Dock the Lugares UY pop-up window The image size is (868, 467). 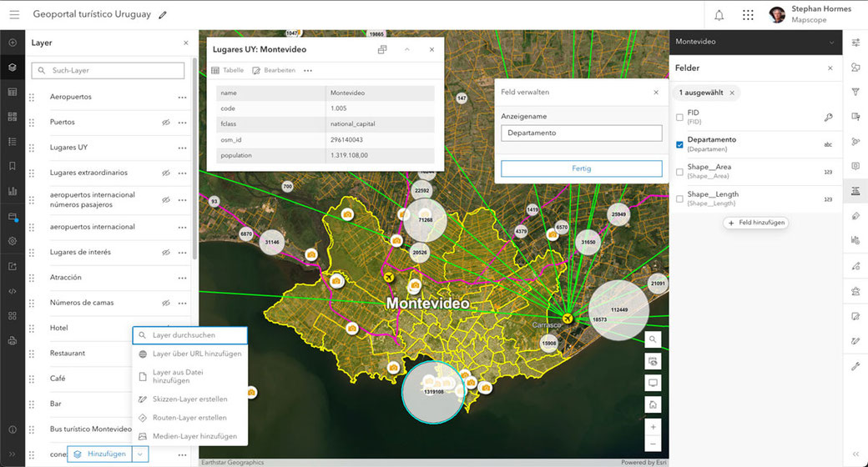[382, 49]
